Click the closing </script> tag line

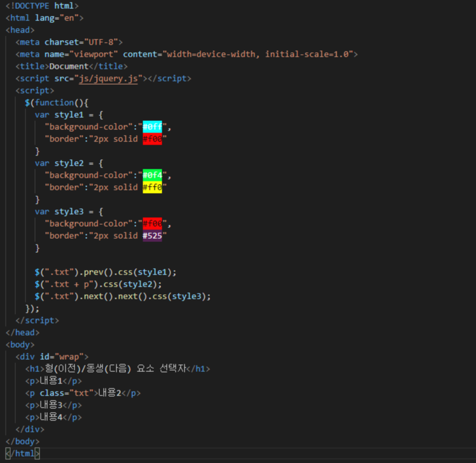[37, 320]
